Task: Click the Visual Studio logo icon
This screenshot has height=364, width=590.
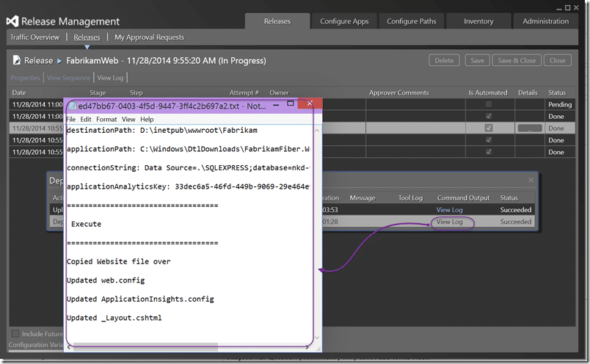Action: click(x=12, y=21)
